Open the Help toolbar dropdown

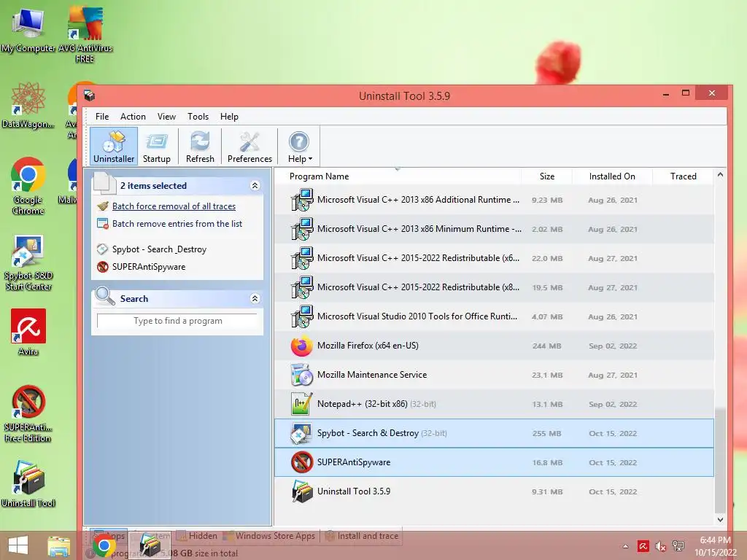click(x=300, y=146)
